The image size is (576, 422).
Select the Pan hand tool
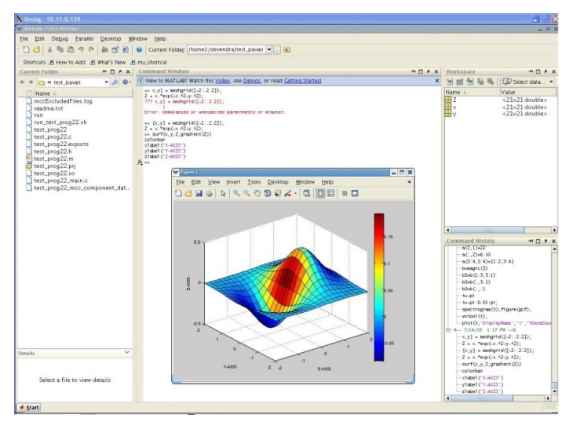coord(257,193)
